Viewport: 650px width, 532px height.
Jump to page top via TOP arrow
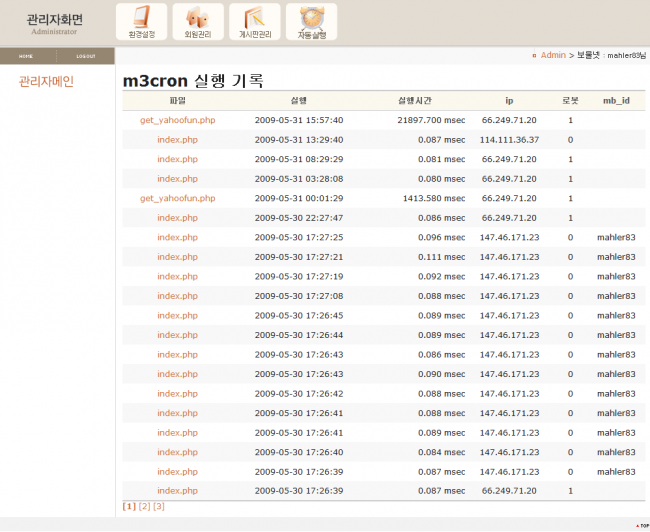[x=640, y=525]
